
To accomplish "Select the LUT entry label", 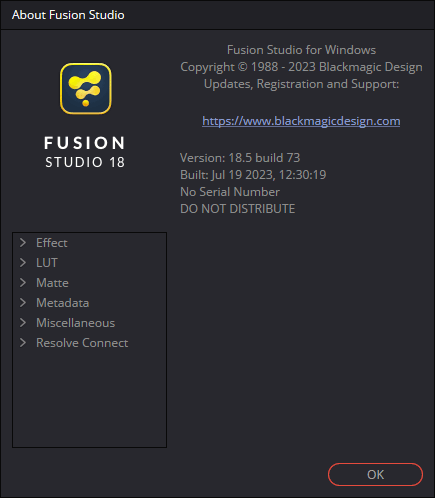I will click(47, 263).
